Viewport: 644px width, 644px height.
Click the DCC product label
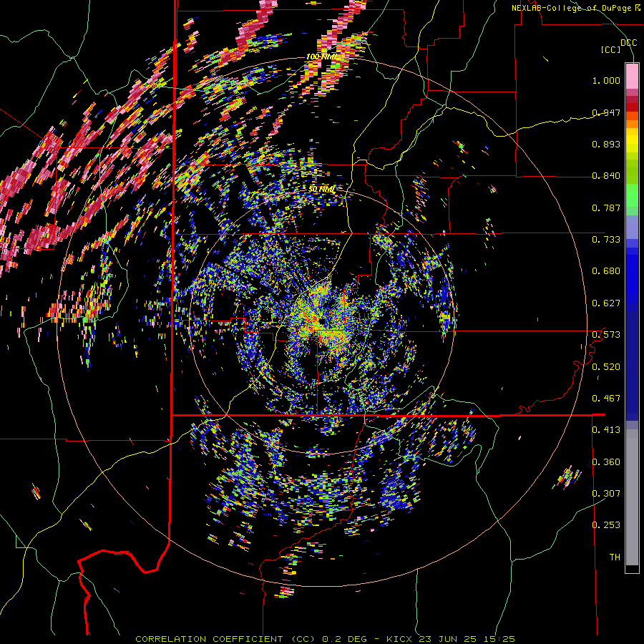pyautogui.click(x=628, y=43)
